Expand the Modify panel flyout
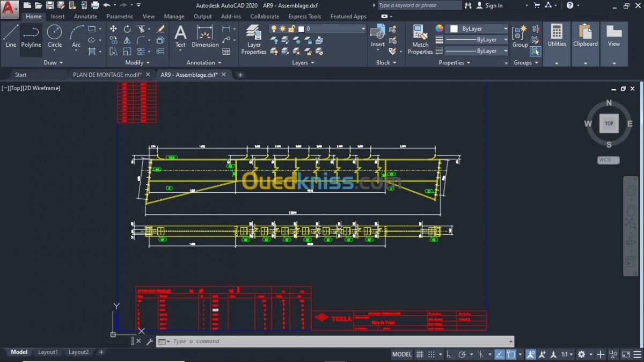This screenshot has width=644, height=362. (x=137, y=63)
